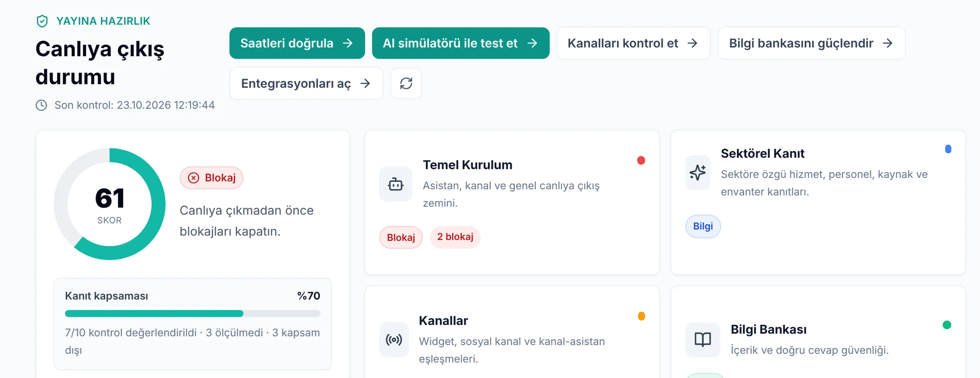Click the Saatleri doğrula button

tap(297, 43)
